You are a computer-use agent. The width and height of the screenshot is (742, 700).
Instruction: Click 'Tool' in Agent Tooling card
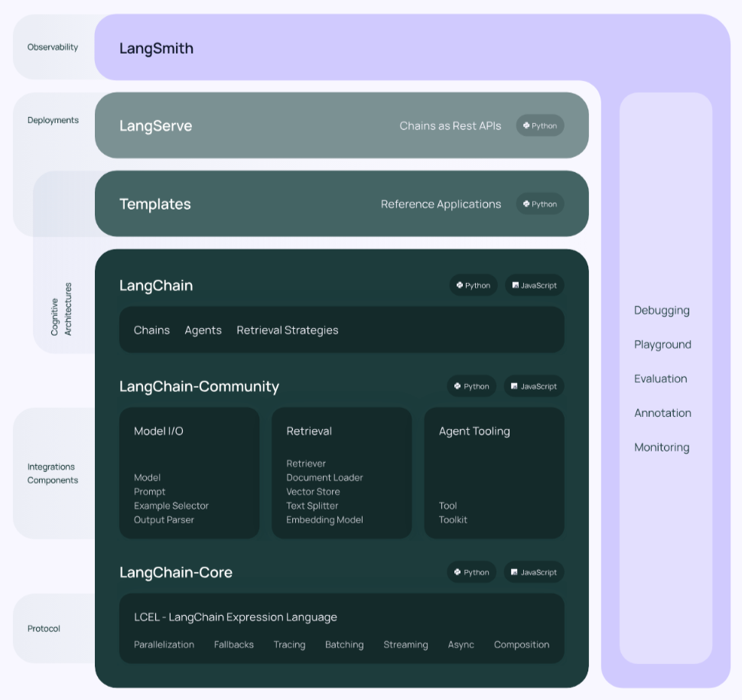[447, 506]
